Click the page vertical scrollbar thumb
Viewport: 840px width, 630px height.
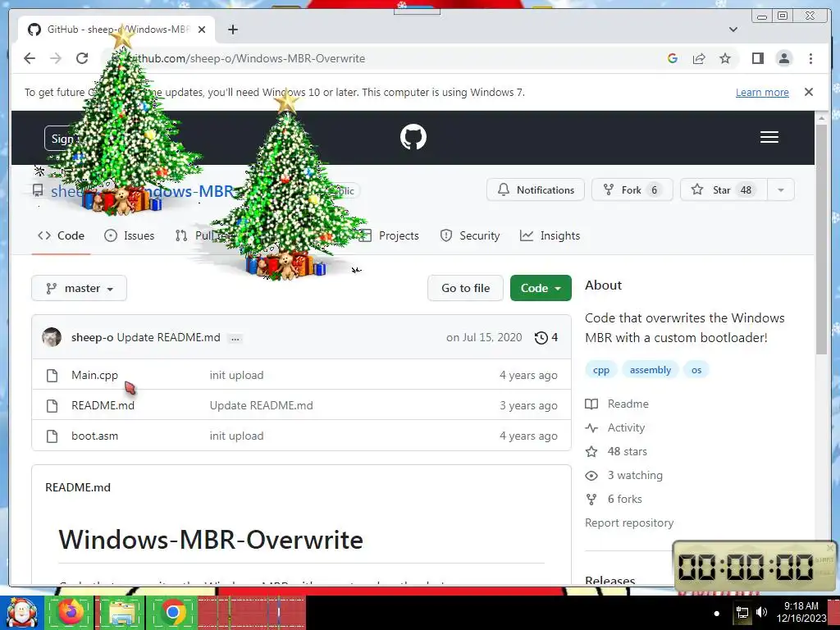click(821, 239)
